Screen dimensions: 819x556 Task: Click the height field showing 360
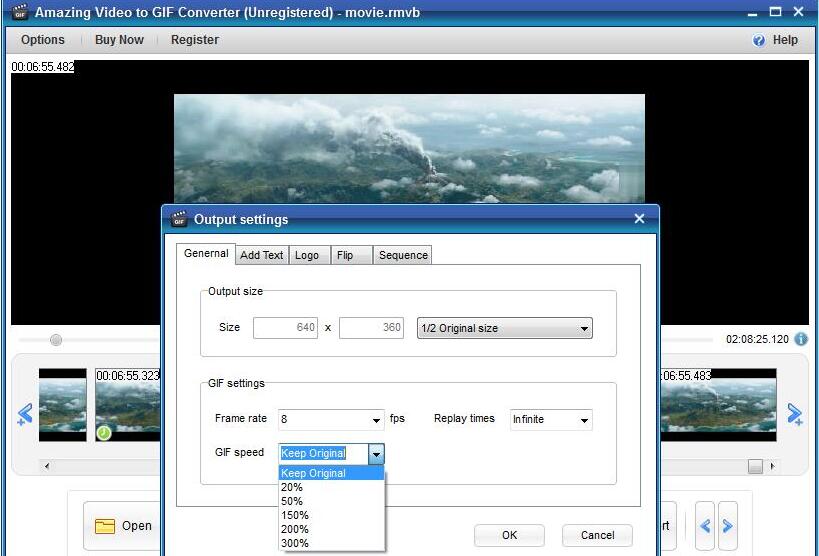[371, 328]
